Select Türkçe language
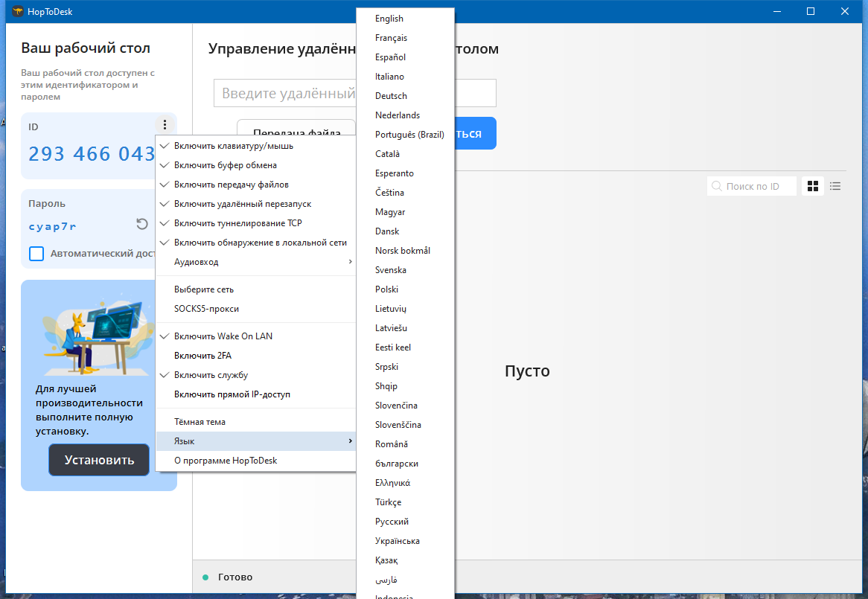This screenshot has height=599, width=868. tap(405, 503)
